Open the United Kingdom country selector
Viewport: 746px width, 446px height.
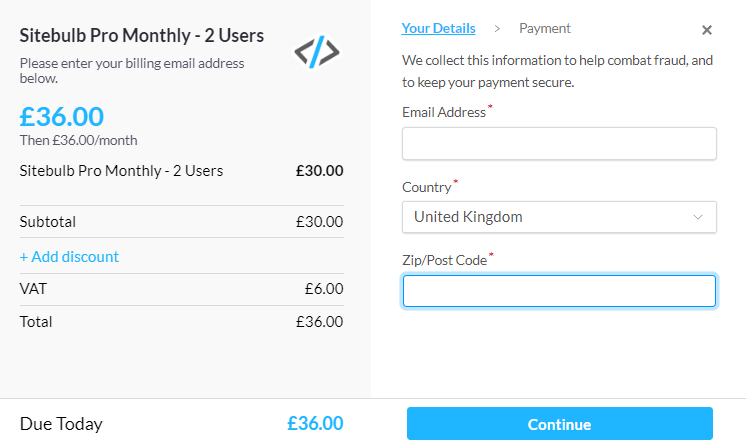[559, 217]
